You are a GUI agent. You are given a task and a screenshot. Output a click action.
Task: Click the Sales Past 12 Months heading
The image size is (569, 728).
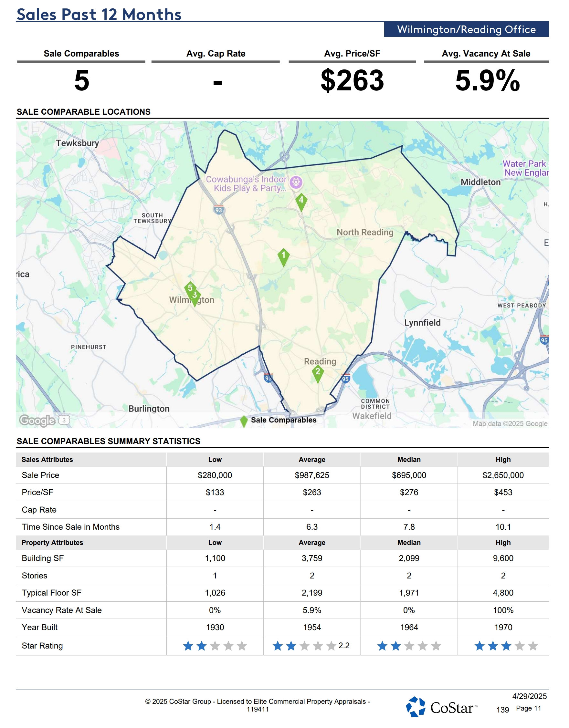pos(99,15)
